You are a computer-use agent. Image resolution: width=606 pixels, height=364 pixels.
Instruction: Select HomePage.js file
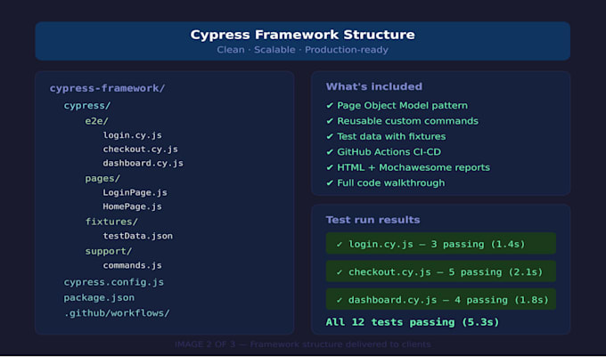[132, 206]
